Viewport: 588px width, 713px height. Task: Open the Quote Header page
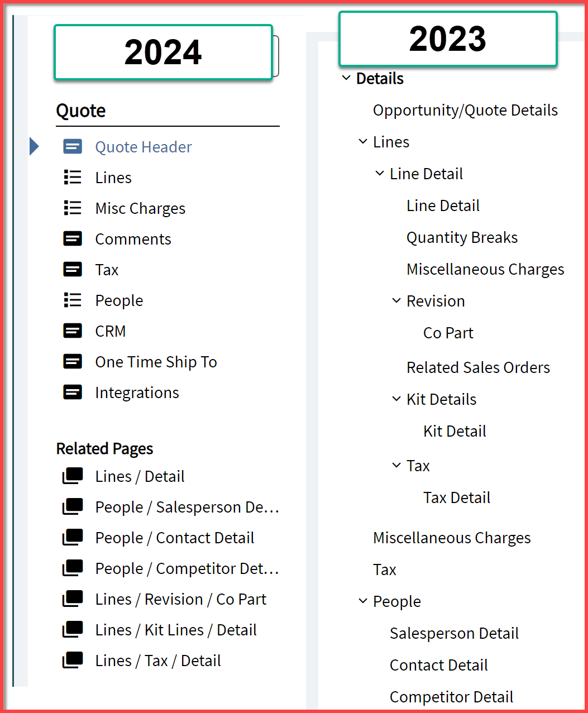pyautogui.click(x=144, y=147)
